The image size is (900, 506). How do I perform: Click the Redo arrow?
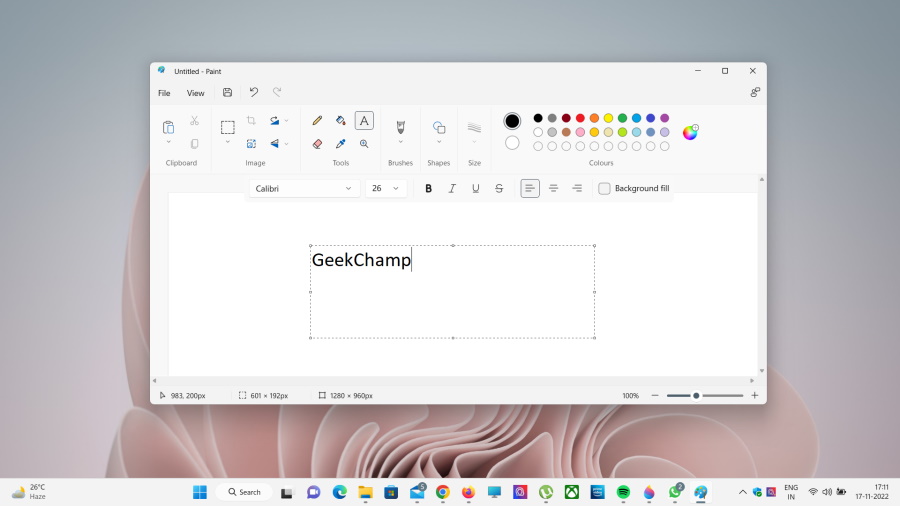click(277, 92)
